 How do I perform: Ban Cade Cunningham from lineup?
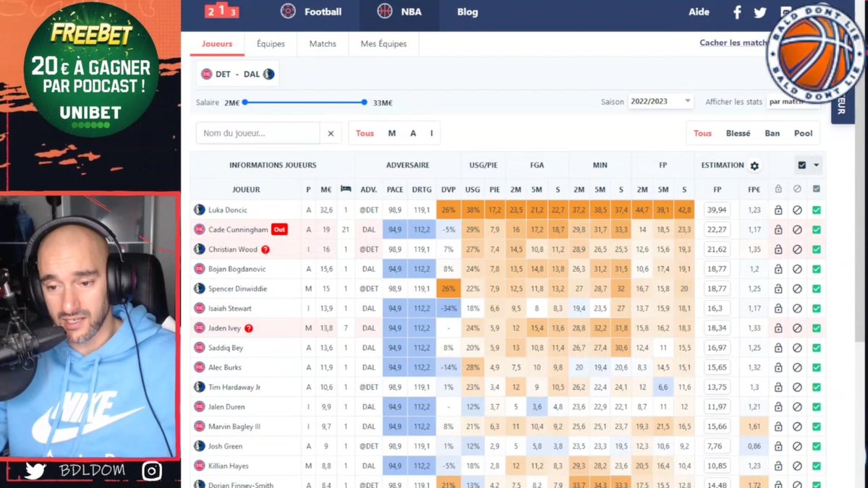tap(797, 230)
